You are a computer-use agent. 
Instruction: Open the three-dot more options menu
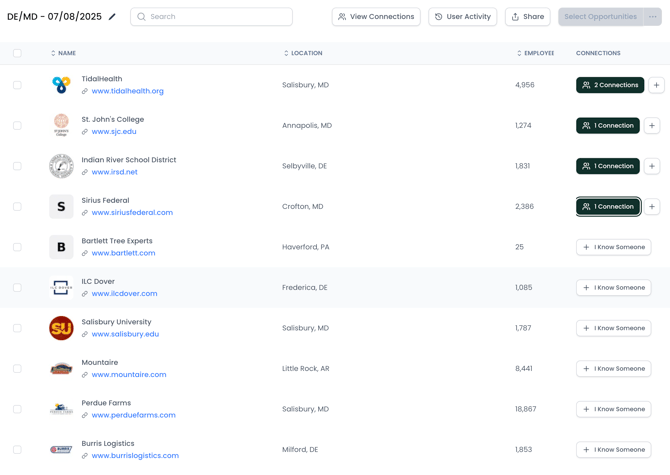653,17
